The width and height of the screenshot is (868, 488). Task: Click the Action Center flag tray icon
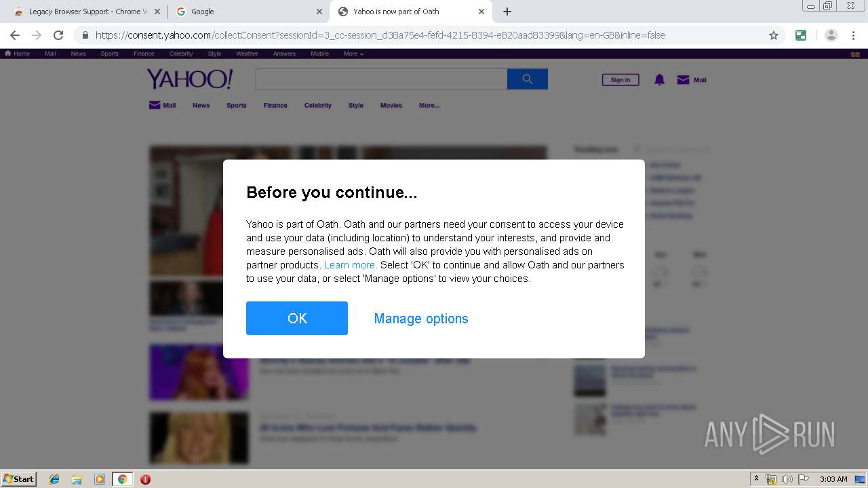coord(804,479)
